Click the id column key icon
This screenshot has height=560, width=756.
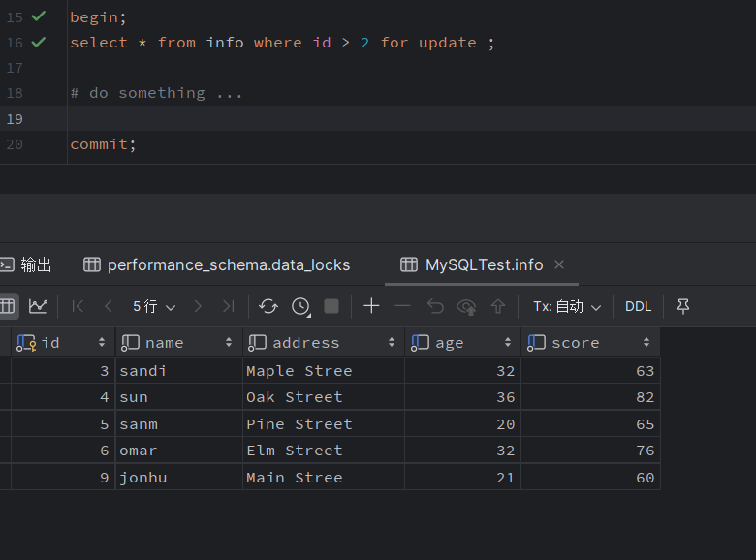[26, 343]
